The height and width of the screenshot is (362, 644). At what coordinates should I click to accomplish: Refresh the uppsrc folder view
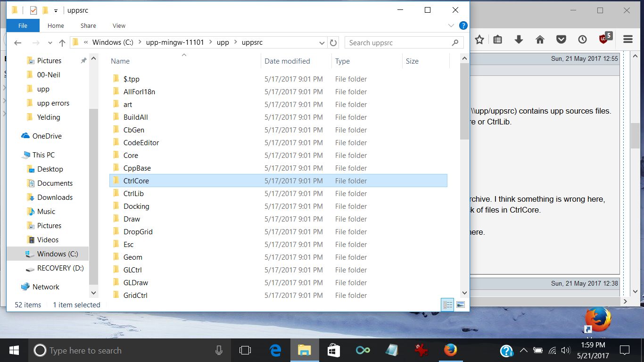coord(333,43)
